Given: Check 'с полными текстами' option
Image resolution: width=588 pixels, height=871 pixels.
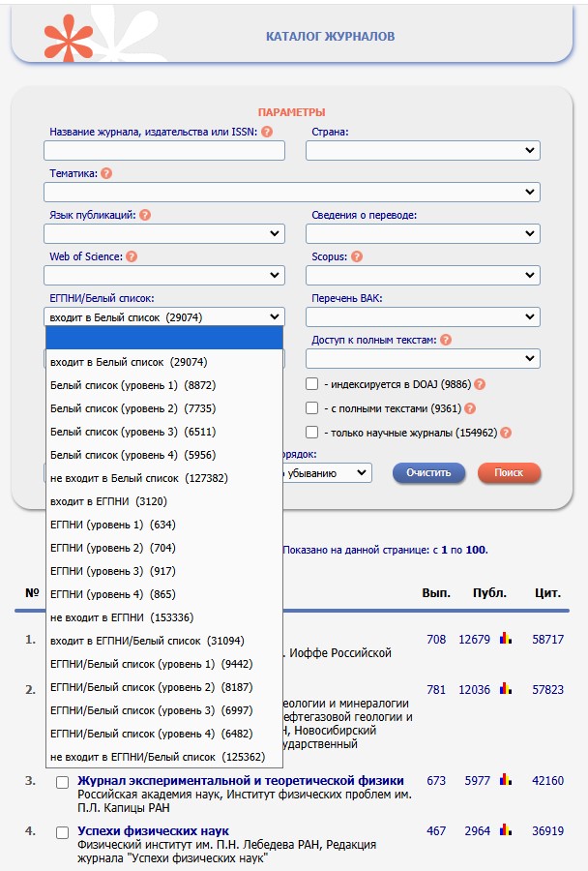Looking at the screenshot, I should (312, 408).
